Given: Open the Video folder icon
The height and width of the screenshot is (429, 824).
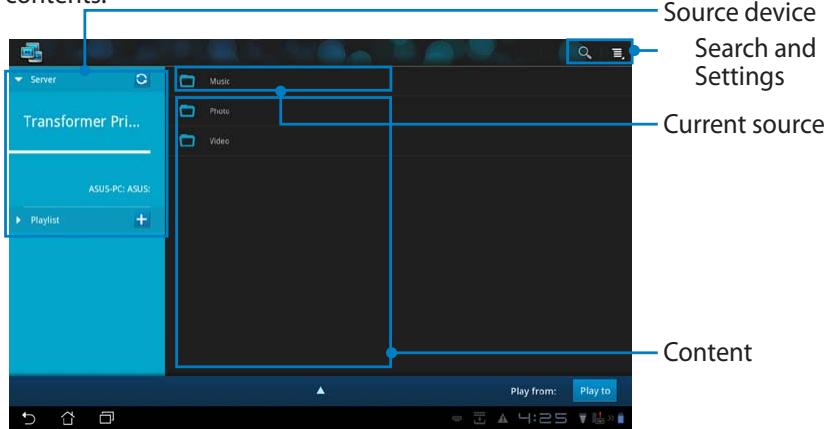Looking at the screenshot, I should (187, 141).
